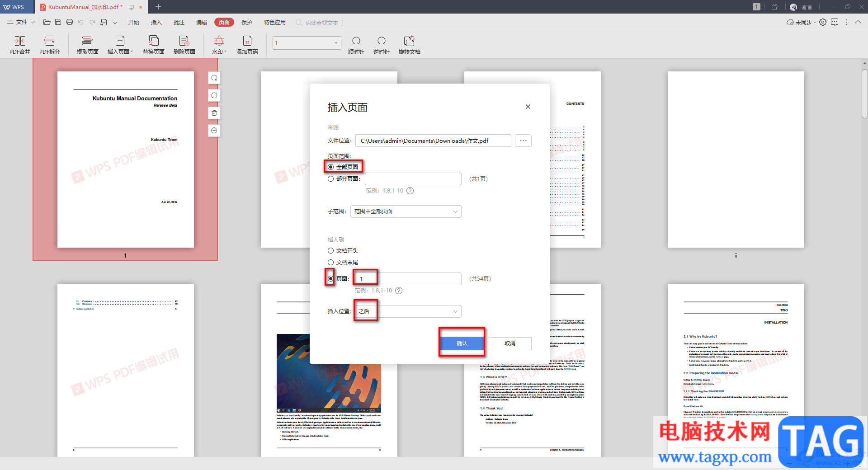
Task: Rotate pages clockwise with 顺时针
Action: pos(356,45)
